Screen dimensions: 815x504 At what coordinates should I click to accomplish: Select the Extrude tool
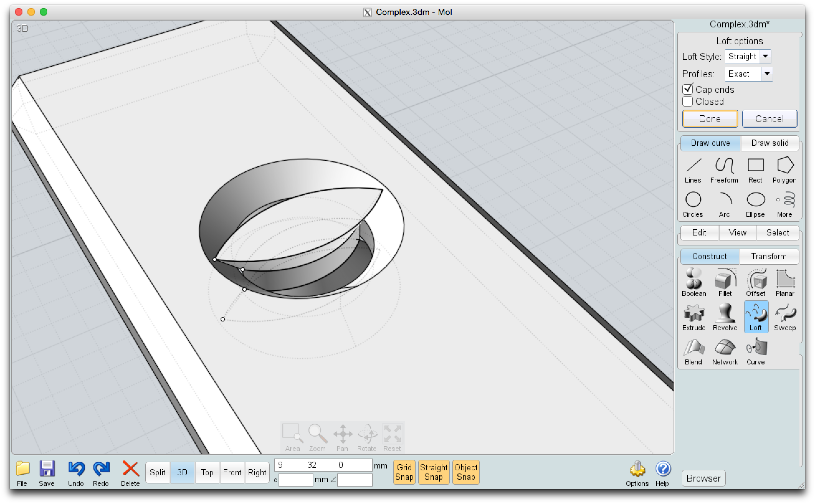click(694, 317)
